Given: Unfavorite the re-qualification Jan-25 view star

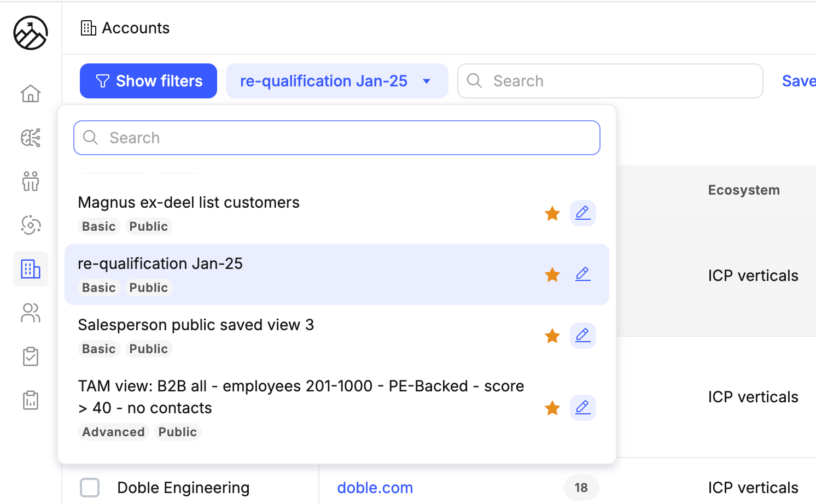Looking at the screenshot, I should (x=552, y=274).
